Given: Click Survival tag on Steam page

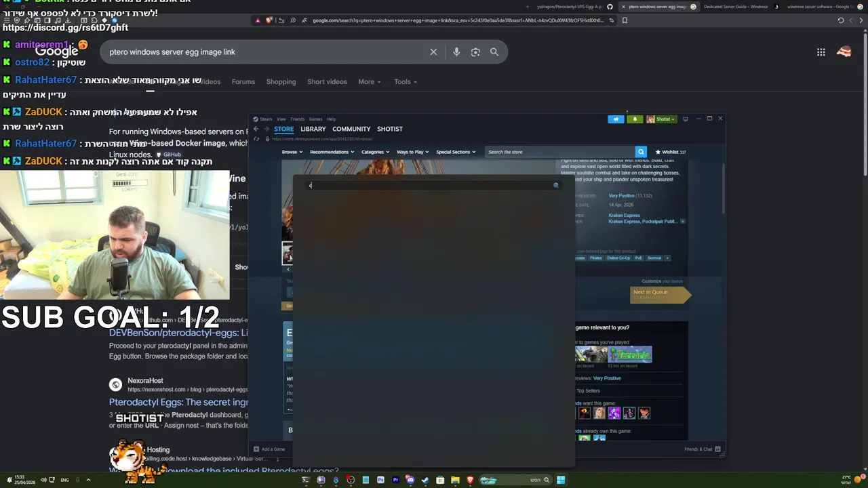Looking at the screenshot, I should tap(654, 258).
